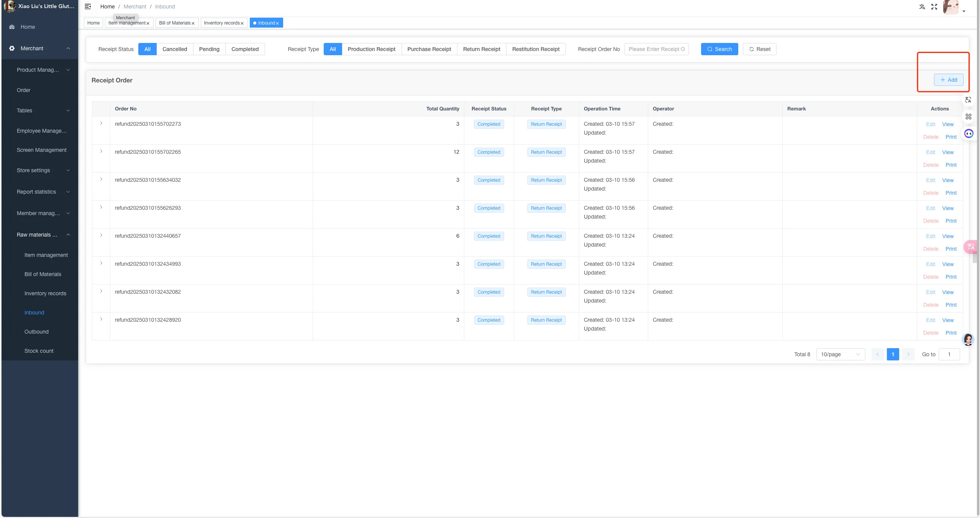Click the Home dashboard icon in sidebar

(12, 27)
